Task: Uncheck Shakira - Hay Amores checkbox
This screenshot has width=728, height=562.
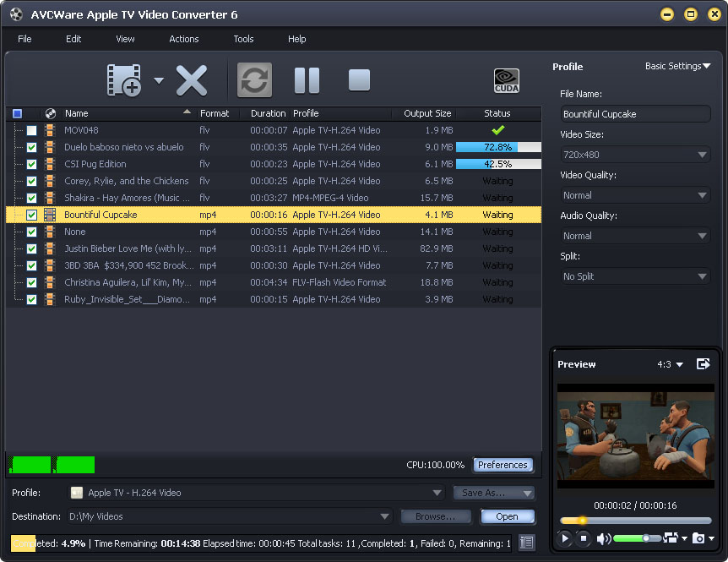Action: tap(31, 198)
